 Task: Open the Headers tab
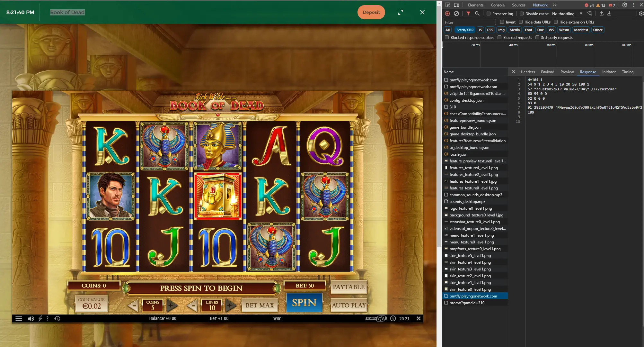point(527,72)
